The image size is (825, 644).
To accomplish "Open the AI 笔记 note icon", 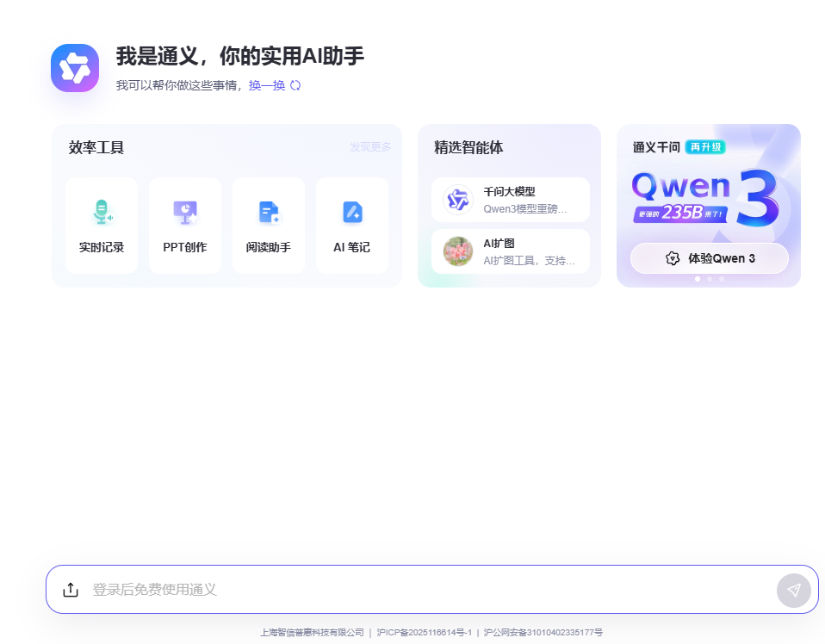I will (352, 212).
